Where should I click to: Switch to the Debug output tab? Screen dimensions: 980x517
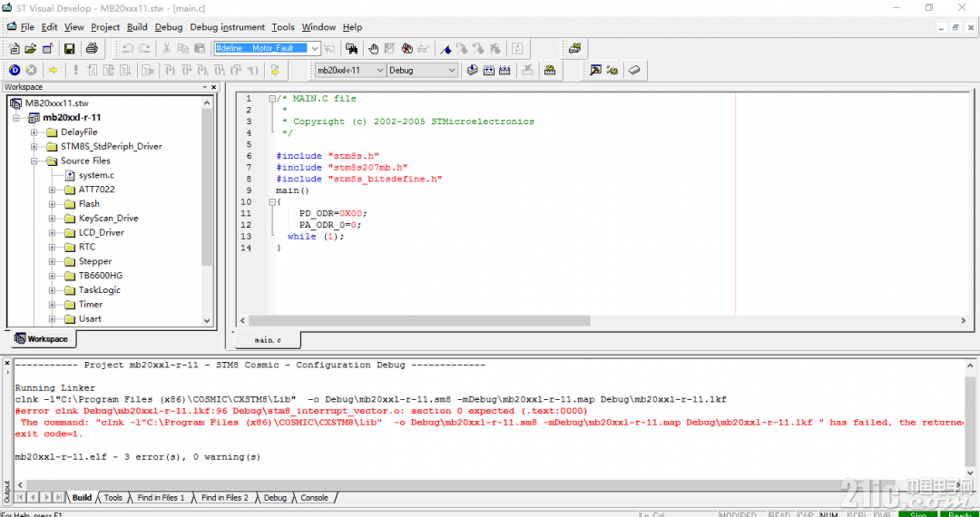(x=275, y=498)
